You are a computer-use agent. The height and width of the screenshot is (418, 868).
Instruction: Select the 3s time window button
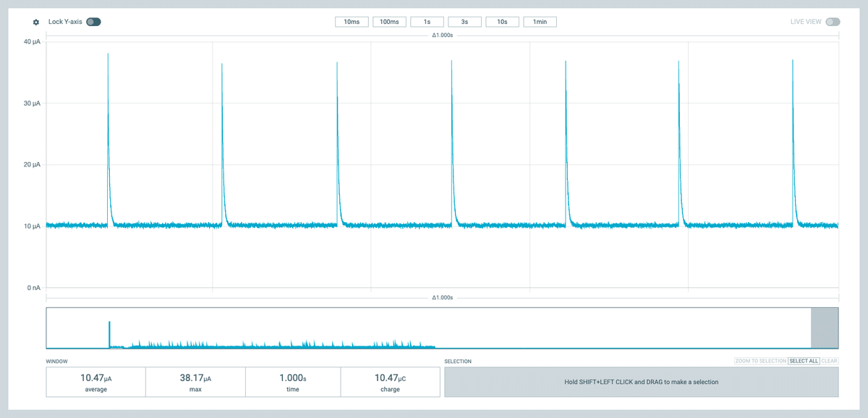click(464, 22)
